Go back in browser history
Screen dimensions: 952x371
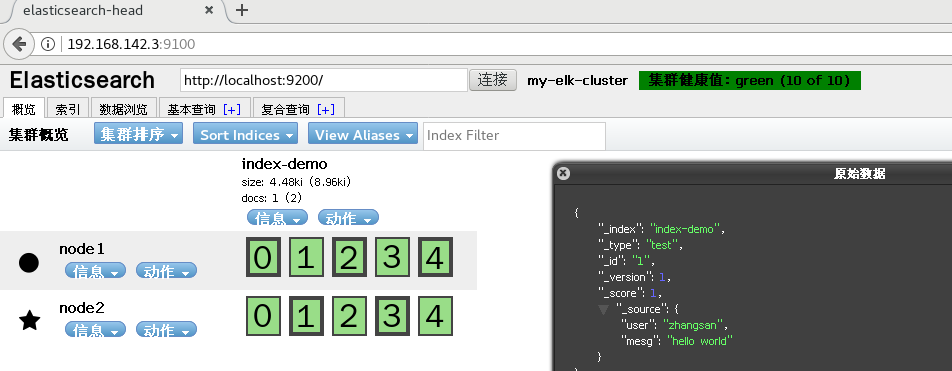click(19, 44)
